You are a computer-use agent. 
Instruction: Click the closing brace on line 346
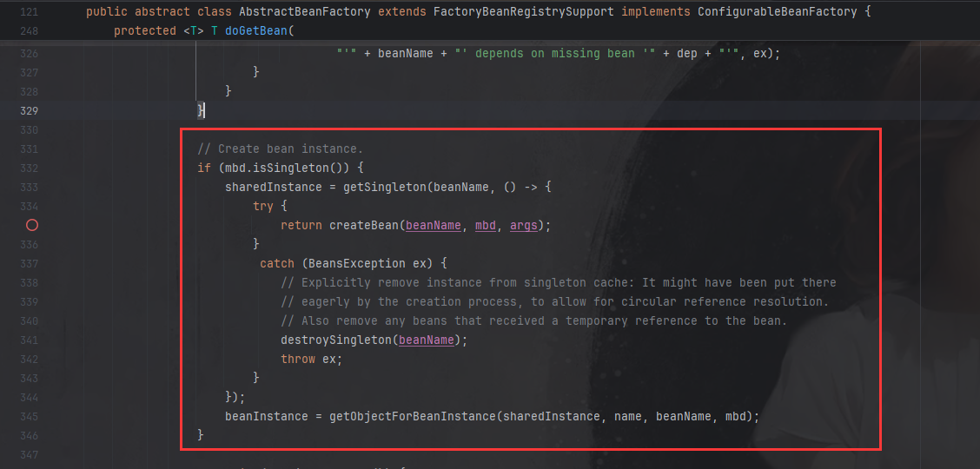coord(201,435)
